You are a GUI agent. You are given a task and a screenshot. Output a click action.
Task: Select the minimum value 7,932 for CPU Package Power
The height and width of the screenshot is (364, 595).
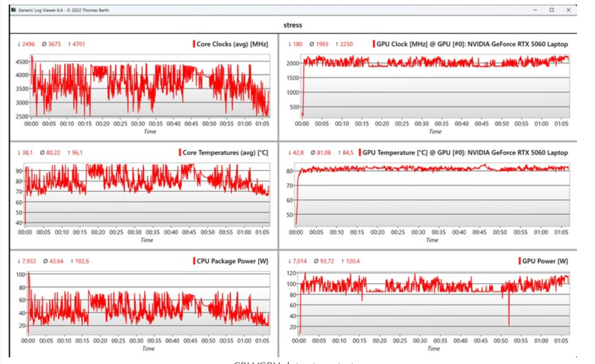[29, 261]
